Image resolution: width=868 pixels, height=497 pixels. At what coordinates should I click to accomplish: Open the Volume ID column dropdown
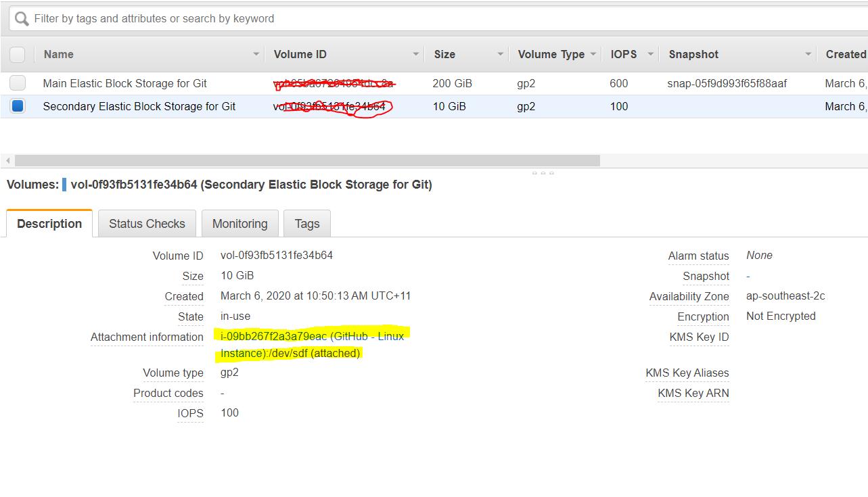(x=414, y=53)
